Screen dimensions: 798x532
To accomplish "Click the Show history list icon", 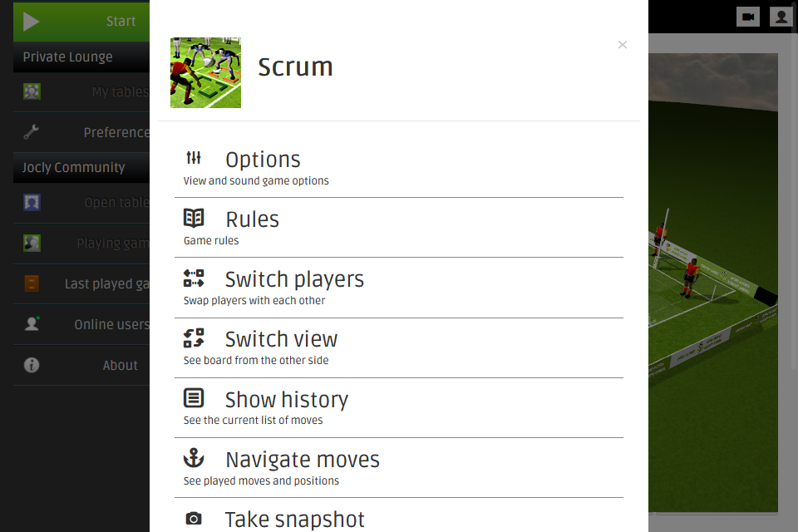I will click(x=194, y=398).
